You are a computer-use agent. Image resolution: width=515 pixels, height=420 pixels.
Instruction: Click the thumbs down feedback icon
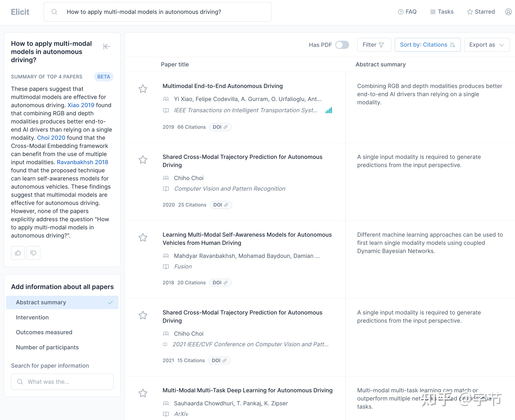click(x=33, y=253)
